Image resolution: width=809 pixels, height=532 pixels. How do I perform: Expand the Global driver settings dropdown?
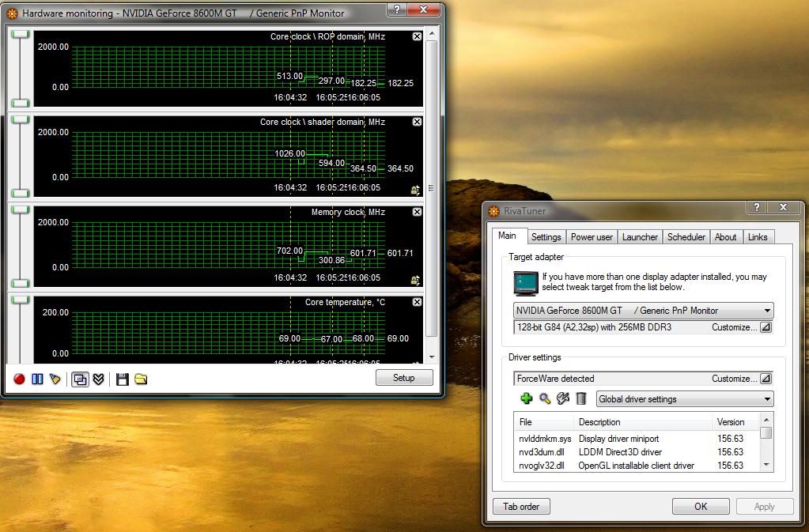767,399
